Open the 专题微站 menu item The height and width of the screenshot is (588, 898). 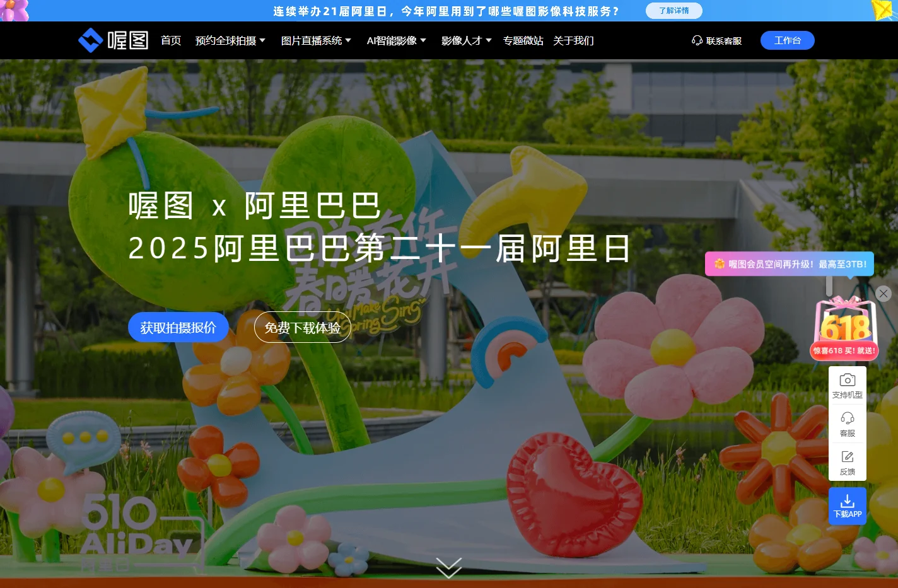click(x=523, y=40)
